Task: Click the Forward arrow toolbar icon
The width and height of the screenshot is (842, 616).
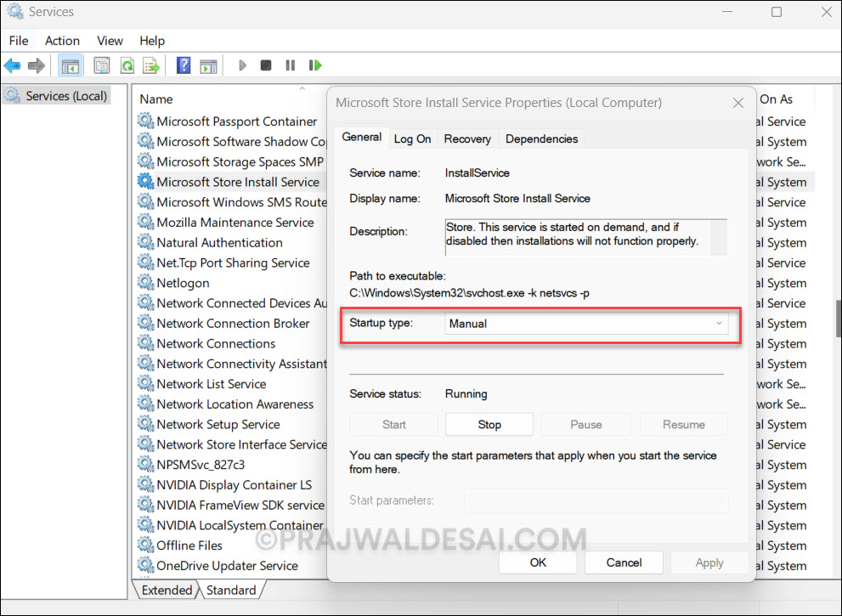Action: [x=36, y=65]
